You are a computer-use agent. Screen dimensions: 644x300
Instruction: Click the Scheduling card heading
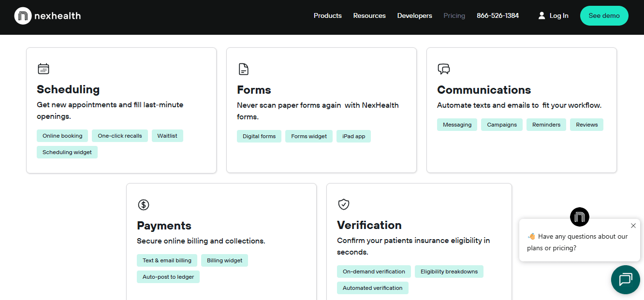click(x=68, y=89)
